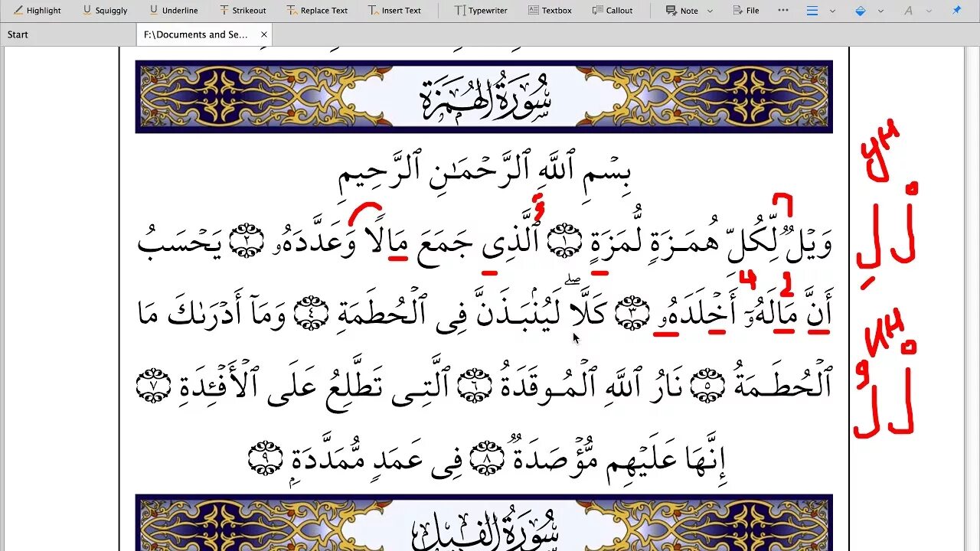Activate the Typewriter tool

coord(481,11)
